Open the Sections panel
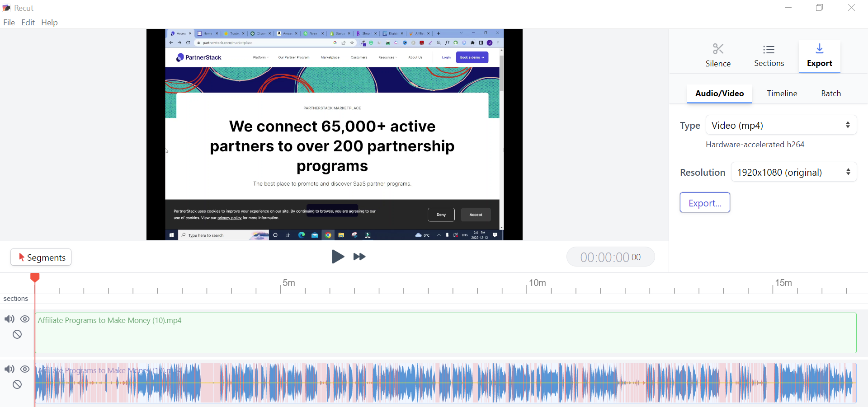Viewport: 868px width, 407px height. click(x=769, y=55)
